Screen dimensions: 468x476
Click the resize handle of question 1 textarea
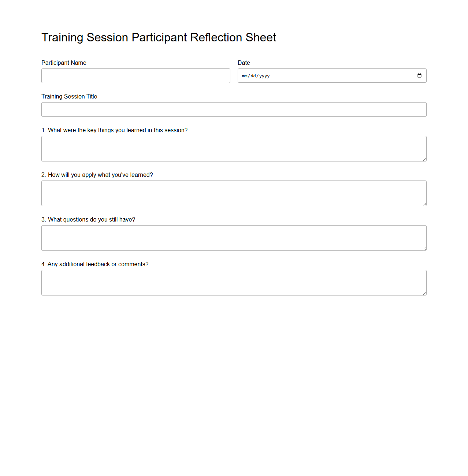coord(425,159)
